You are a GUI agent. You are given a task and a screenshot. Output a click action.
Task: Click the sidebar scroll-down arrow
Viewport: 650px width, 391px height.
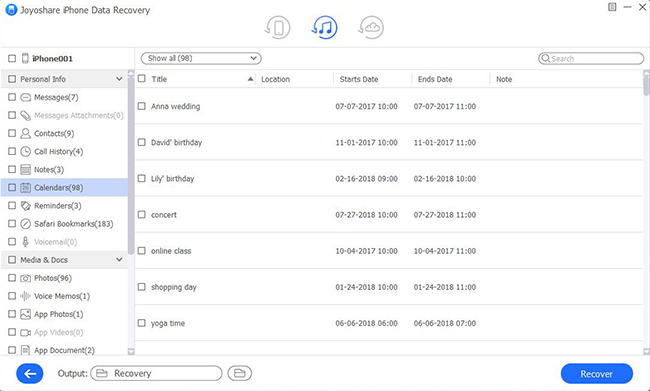pyautogui.click(x=131, y=352)
